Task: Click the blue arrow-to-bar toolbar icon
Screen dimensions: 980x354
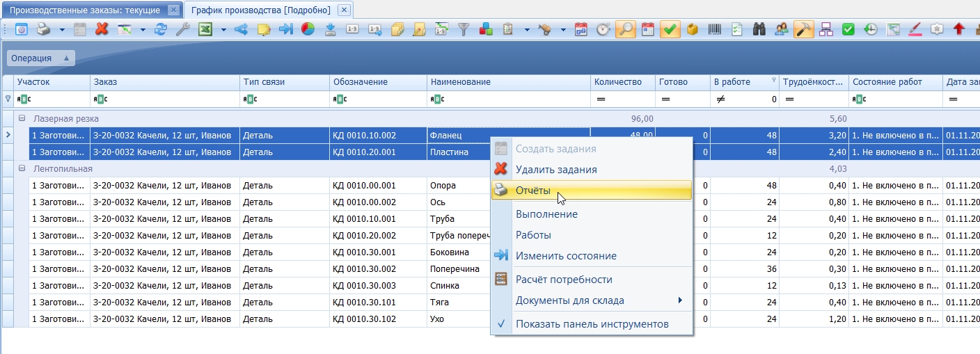Action: (x=285, y=29)
